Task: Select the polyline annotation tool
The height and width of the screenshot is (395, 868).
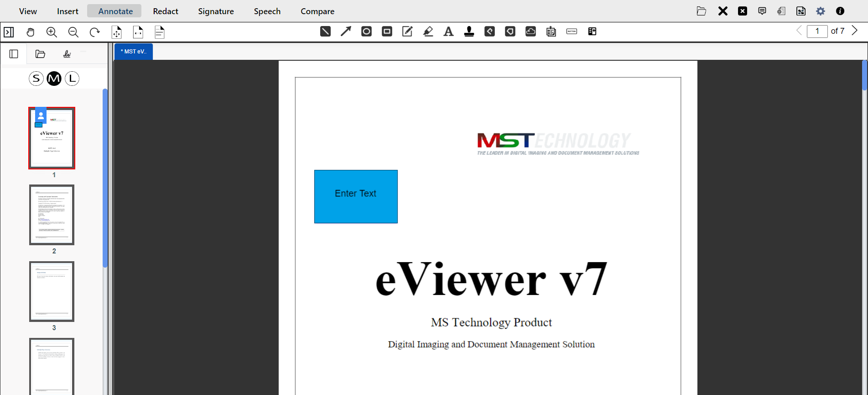Action: coord(489,32)
